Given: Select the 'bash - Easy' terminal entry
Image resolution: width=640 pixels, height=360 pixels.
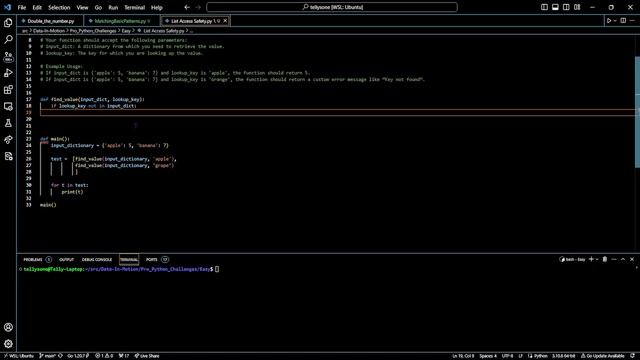Looking at the screenshot, I should 572,260.
